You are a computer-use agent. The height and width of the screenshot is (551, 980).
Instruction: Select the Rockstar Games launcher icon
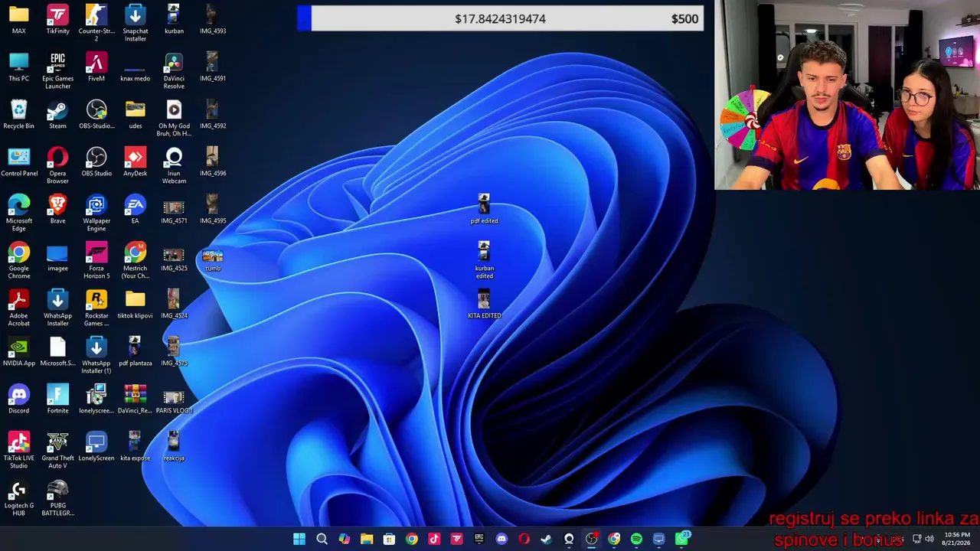tap(96, 308)
